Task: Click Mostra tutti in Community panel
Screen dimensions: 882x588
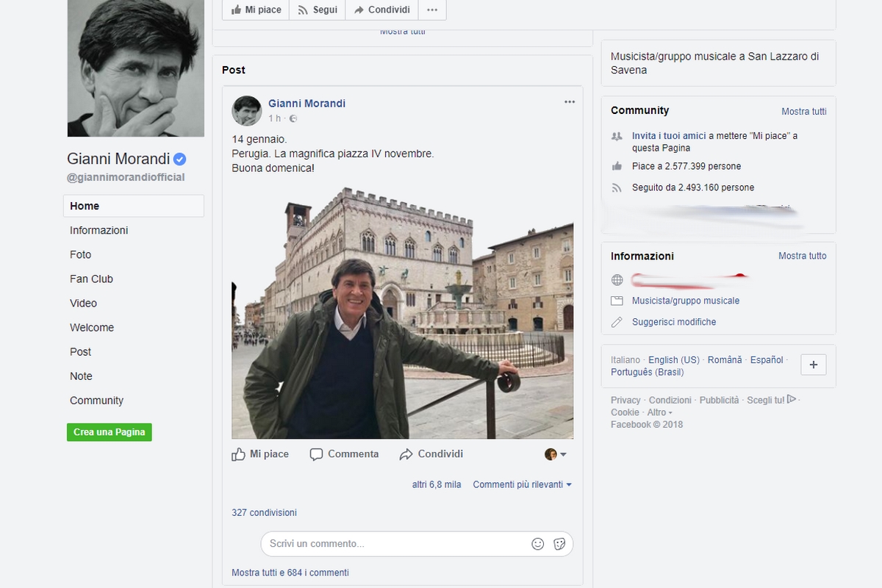Action: [804, 112]
